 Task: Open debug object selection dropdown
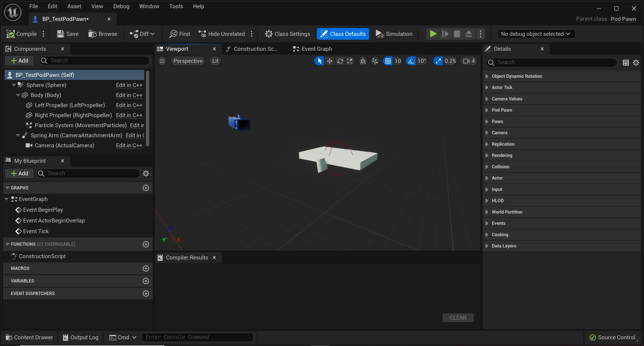[536, 34]
